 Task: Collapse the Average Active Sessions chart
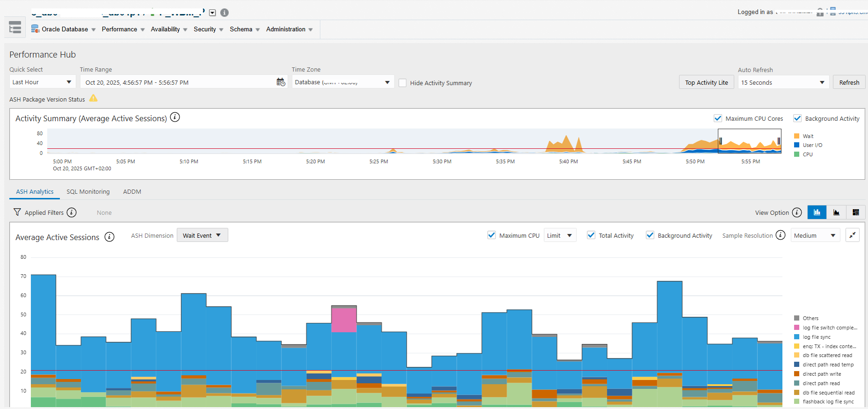853,235
